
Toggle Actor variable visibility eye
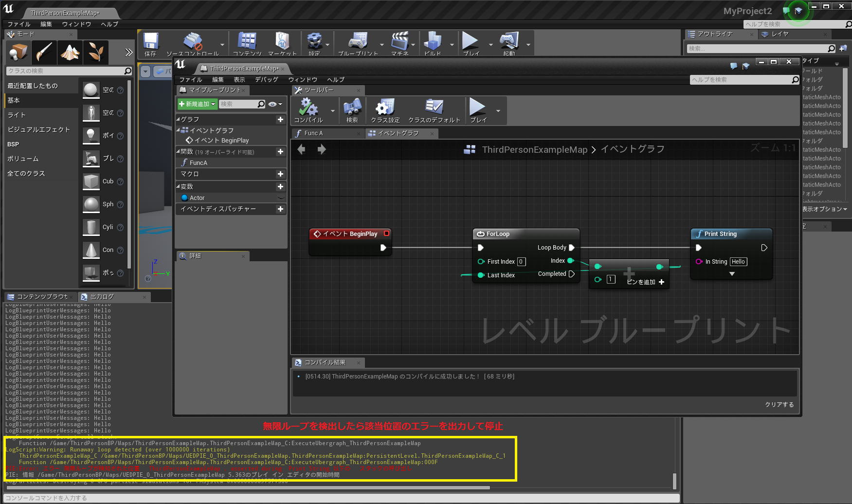(x=281, y=198)
